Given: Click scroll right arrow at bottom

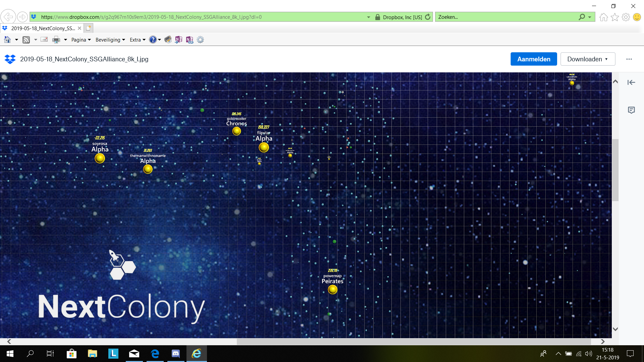Looking at the screenshot, I should pos(603,341).
